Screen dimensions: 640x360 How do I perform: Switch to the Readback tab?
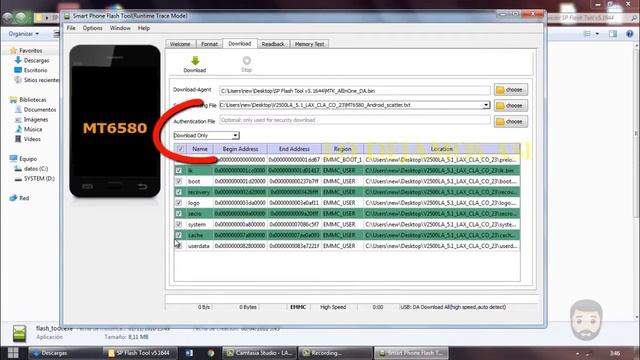click(x=273, y=44)
